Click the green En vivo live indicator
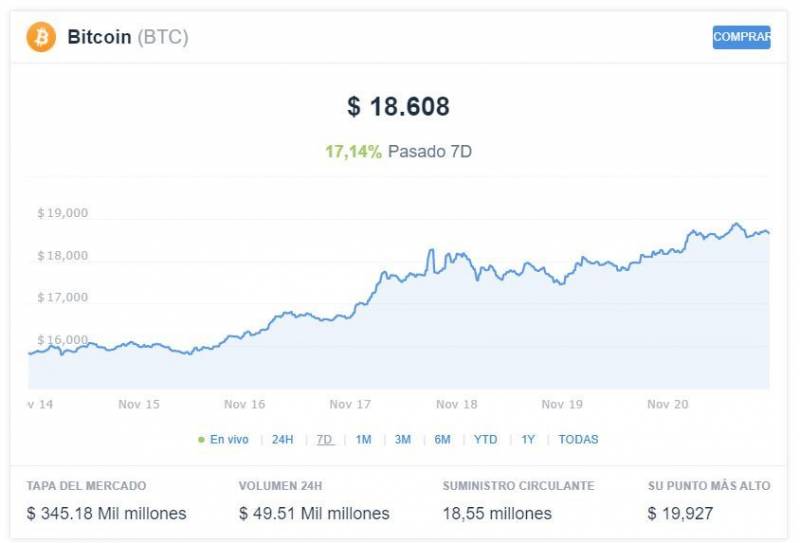The height and width of the screenshot is (543, 800). (224, 439)
